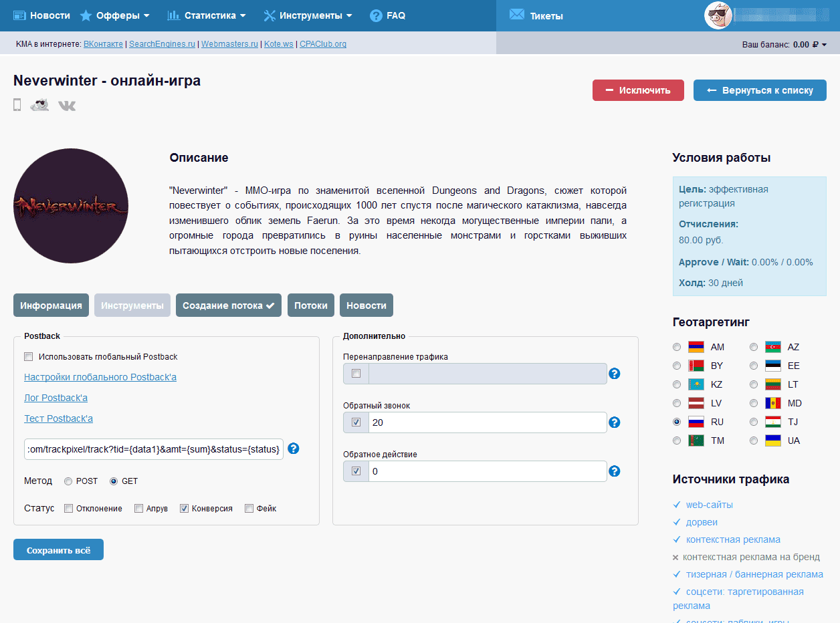Open the Потоки tab
Screen dimensions: 840x623
pyautogui.click(x=311, y=305)
